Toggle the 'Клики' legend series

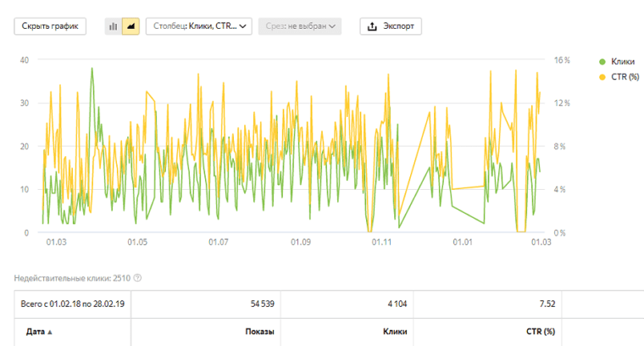[x=617, y=62]
